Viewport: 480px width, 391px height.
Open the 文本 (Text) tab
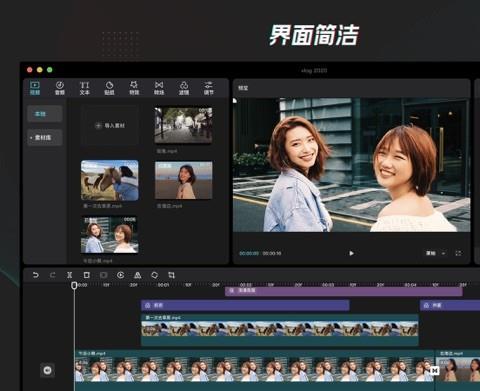click(x=85, y=88)
